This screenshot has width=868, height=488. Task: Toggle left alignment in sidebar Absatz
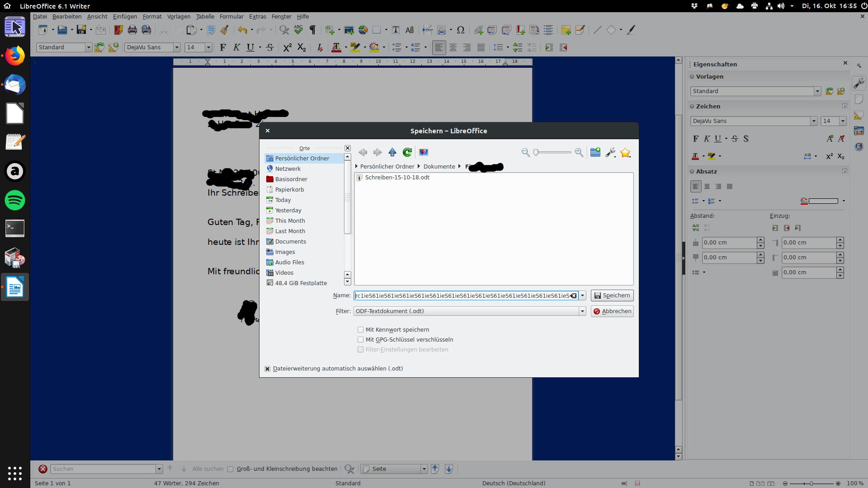click(696, 186)
